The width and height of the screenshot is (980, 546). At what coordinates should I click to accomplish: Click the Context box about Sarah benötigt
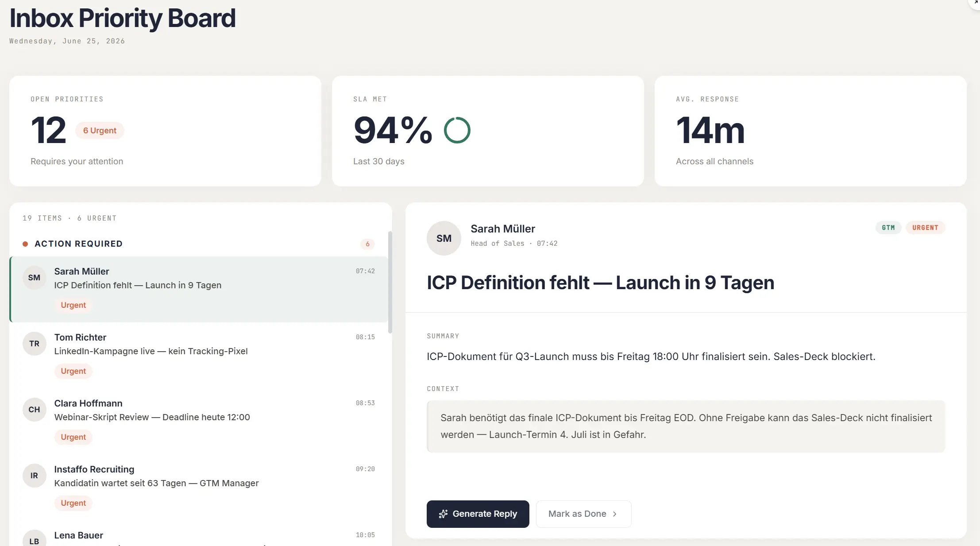pos(686,426)
